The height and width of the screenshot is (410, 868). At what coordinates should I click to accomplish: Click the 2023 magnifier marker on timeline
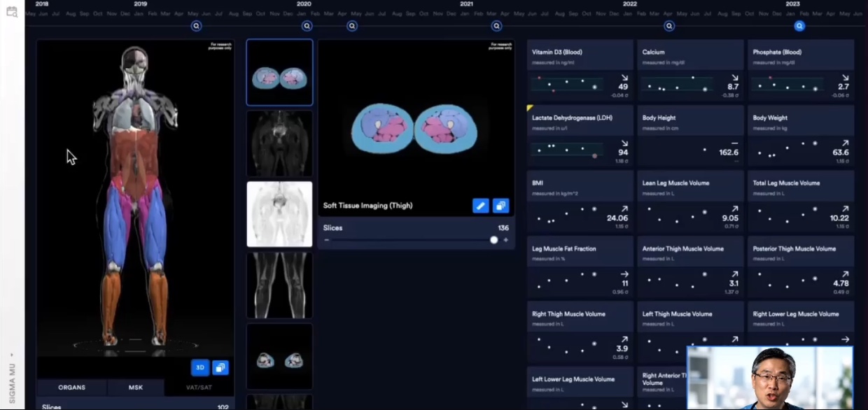(x=799, y=26)
